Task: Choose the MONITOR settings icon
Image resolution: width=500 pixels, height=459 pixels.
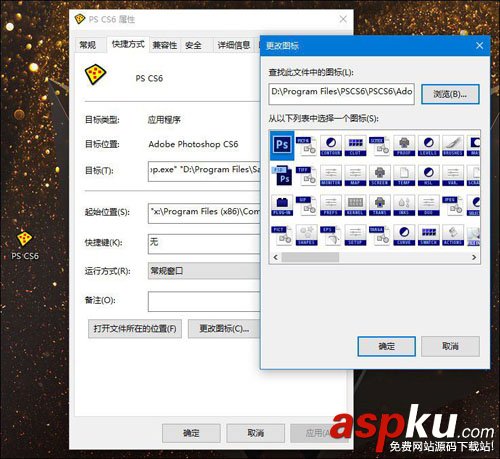Action: click(331, 175)
